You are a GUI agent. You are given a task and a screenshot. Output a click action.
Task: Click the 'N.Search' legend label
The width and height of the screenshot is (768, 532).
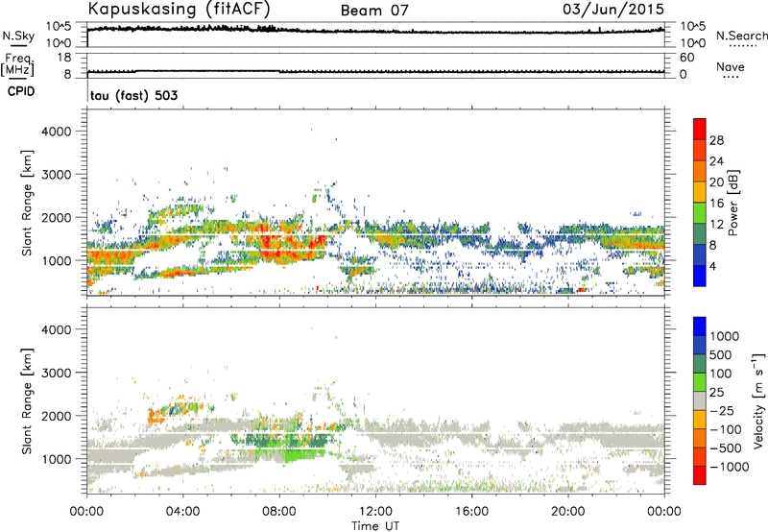(741, 36)
